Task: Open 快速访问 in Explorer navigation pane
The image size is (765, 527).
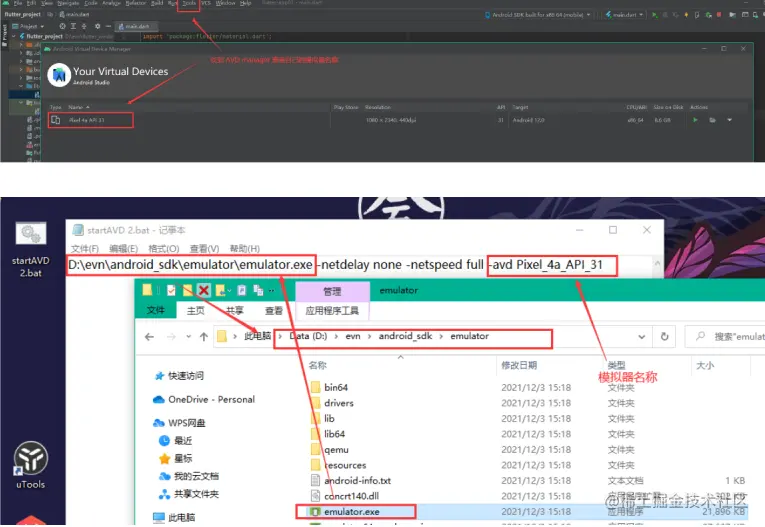Action: coord(179,376)
